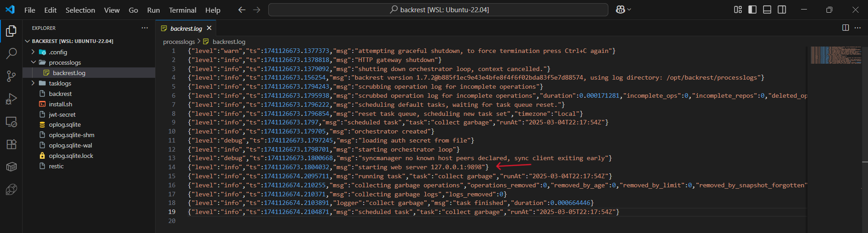Open the Terminal menu
The image size is (868, 233).
pos(182,10)
